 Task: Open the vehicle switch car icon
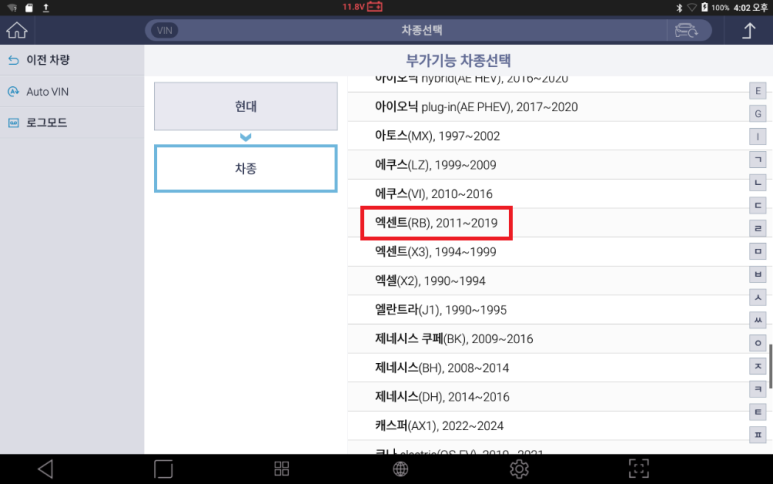click(x=686, y=31)
